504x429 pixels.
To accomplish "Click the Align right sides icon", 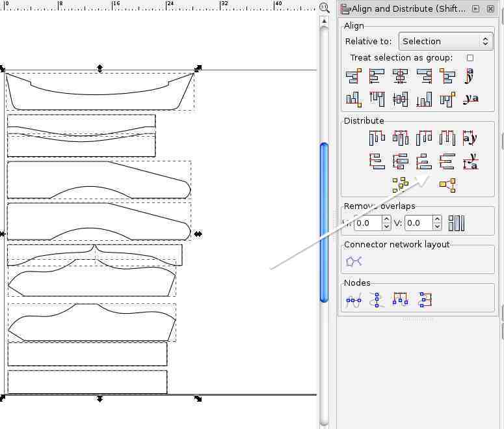I will pyautogui.click(x=424, y=76).
